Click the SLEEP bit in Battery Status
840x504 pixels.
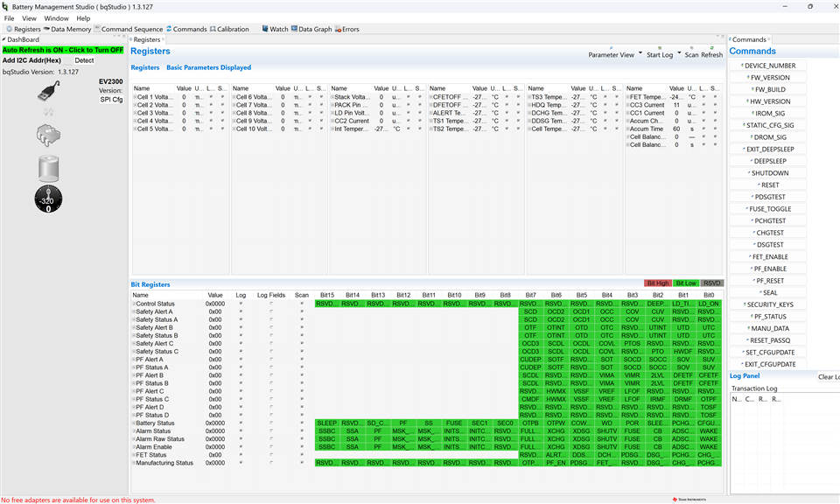pos(326,423)
